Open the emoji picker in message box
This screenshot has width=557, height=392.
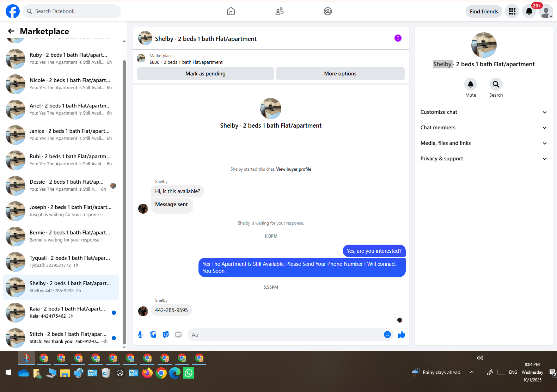coord(387,335)
